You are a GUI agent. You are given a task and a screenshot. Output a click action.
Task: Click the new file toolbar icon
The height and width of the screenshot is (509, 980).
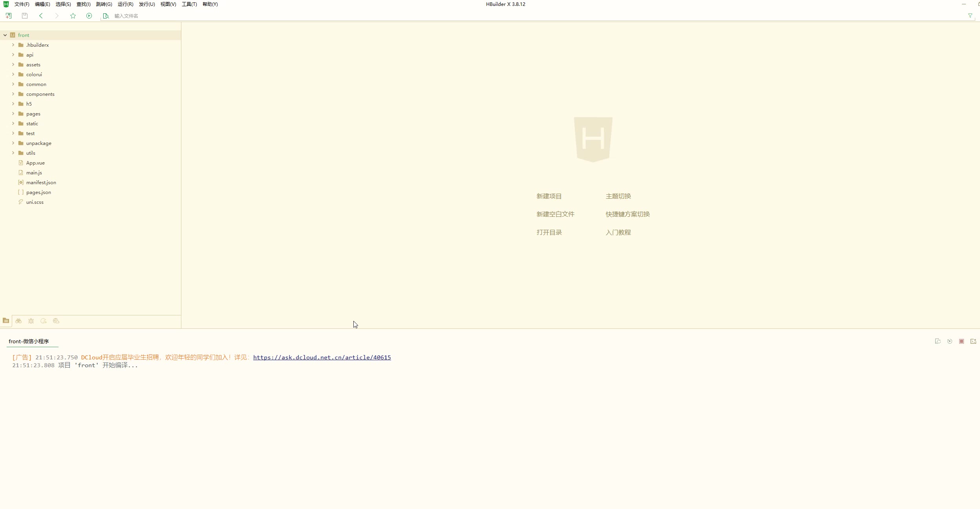pyautogui.click(x=9, y=16)
